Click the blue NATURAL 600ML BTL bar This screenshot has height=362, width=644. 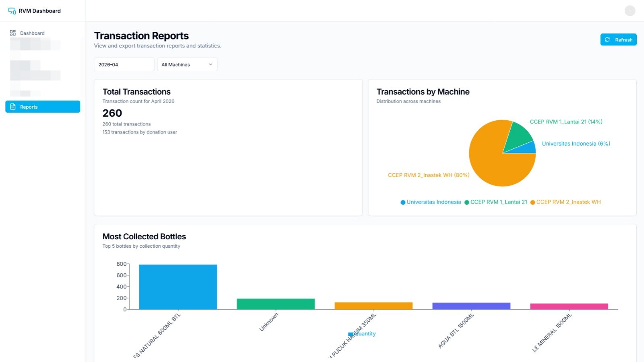coord(178,287)
